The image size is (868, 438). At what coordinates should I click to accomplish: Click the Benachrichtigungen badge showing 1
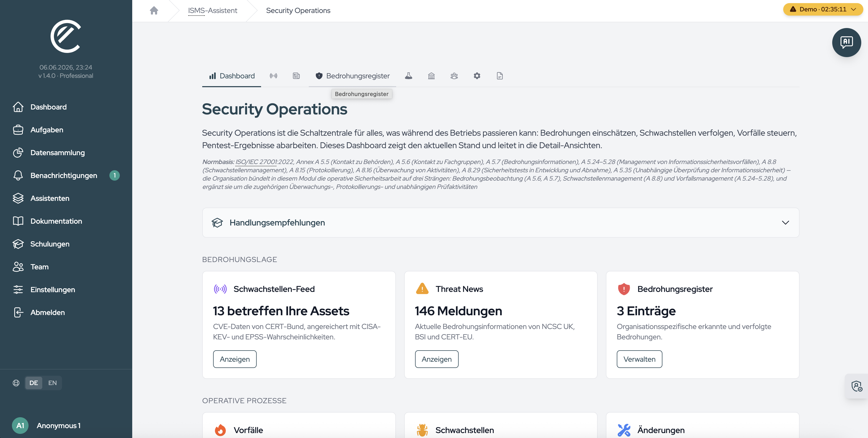(x=115, y=175)
